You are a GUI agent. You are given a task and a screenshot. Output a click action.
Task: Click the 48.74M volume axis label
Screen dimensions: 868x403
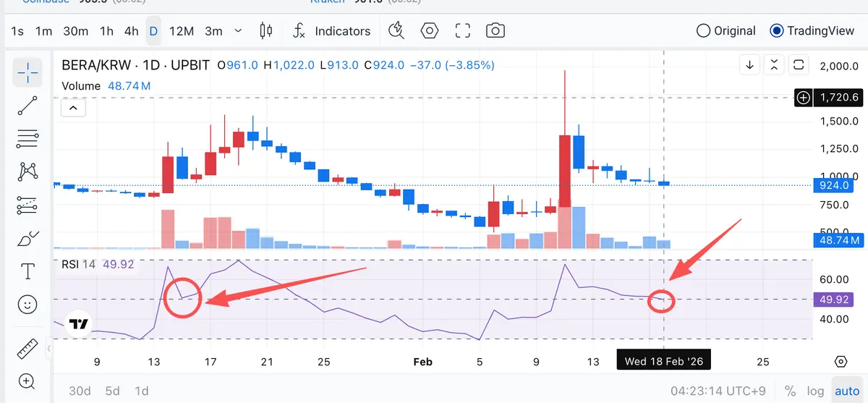[x=839, y=240]
